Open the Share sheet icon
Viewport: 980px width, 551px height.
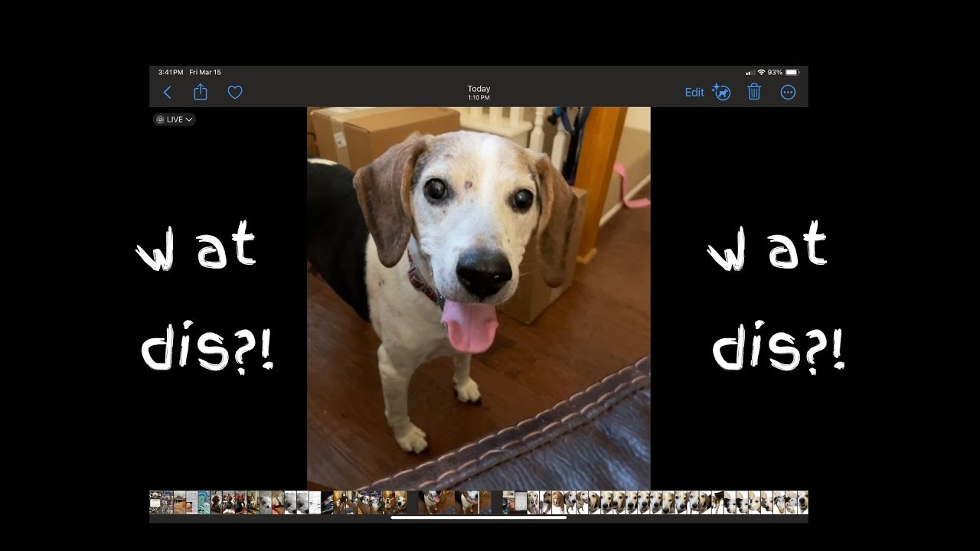click(201, 92)
